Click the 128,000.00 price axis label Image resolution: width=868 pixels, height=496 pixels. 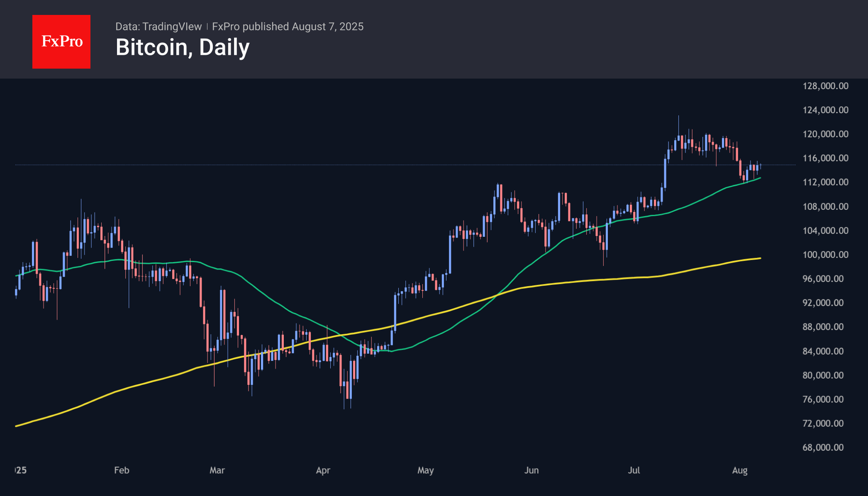825,86
